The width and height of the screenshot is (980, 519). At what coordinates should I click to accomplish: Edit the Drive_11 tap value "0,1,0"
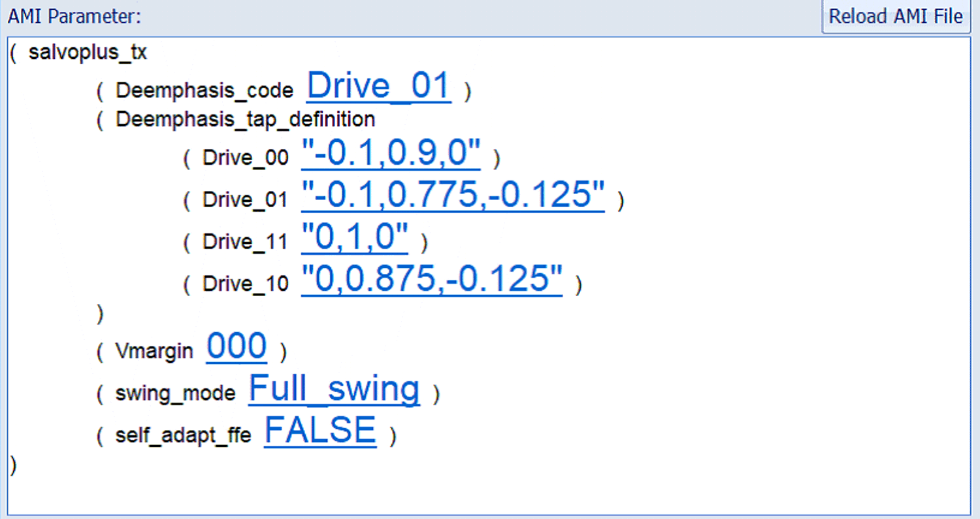[x=355, y=237]
